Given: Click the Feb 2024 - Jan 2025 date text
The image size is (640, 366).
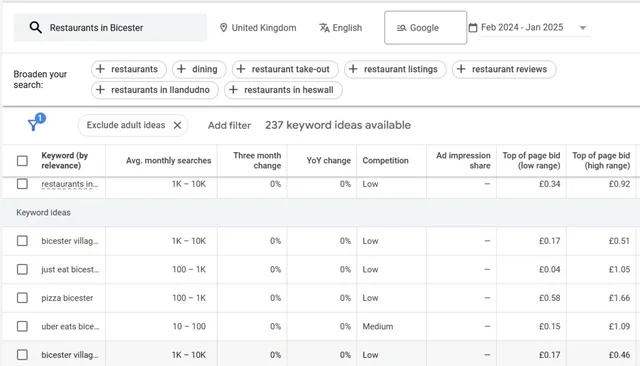Looking at the screenshot, I should pos(522,27).
